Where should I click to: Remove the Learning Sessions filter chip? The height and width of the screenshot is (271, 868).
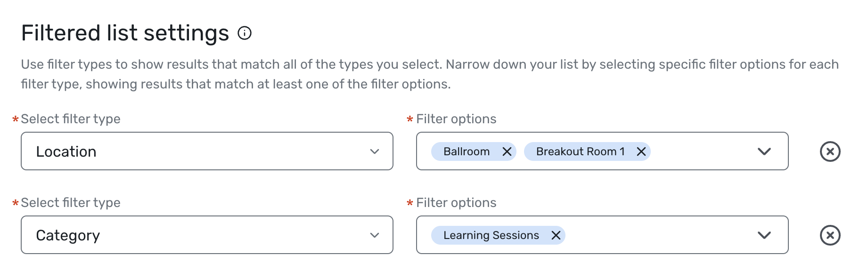click(x=556, y=235)
